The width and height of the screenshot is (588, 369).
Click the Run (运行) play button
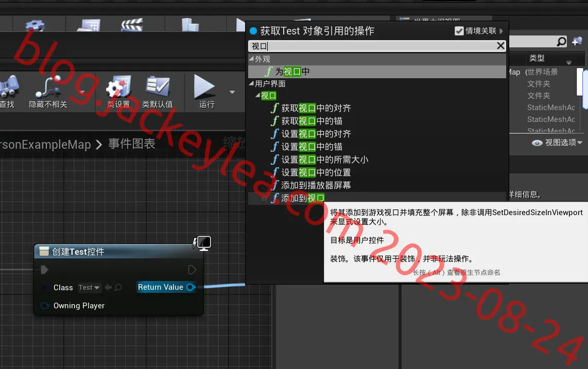click(x=204, y=87)
